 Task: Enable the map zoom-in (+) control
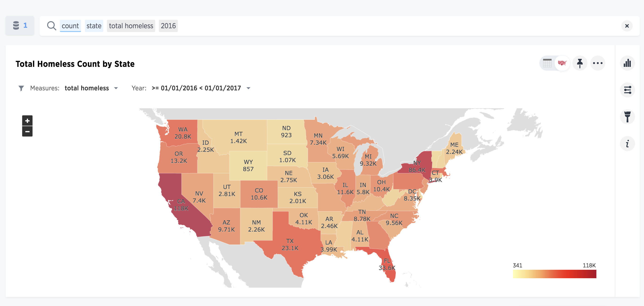(x=27, y=121)
